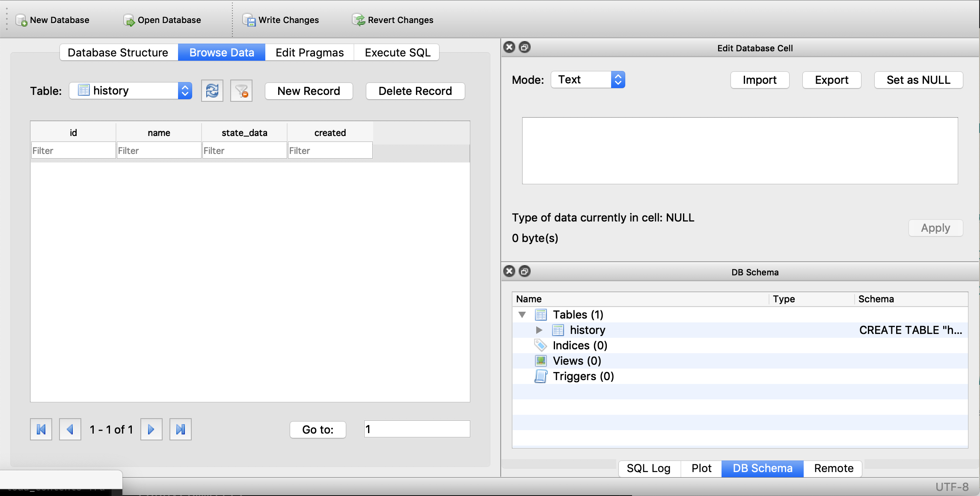Screen dimensions: 980x496
Task: Click the Schema column header in DB Schema
Action: (911, 299)
